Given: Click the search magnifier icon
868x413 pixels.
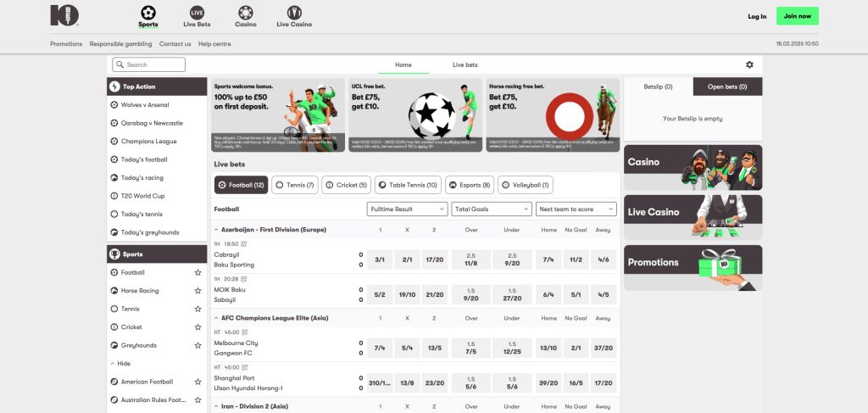Looking at the screenshot, I should (120, 64).
